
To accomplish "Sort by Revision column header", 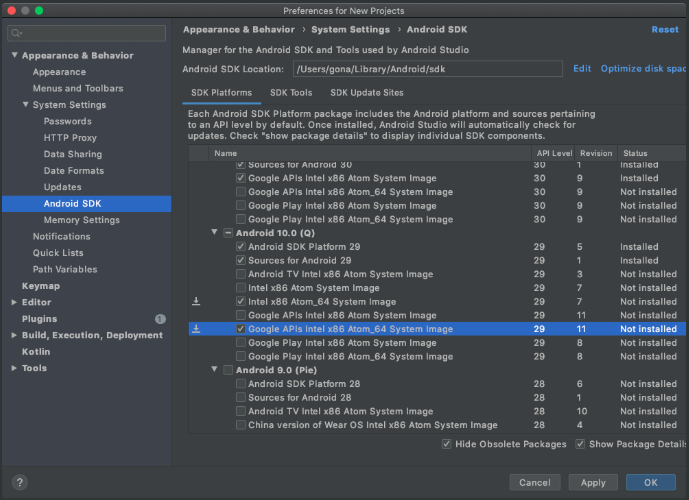I will 596,153.
